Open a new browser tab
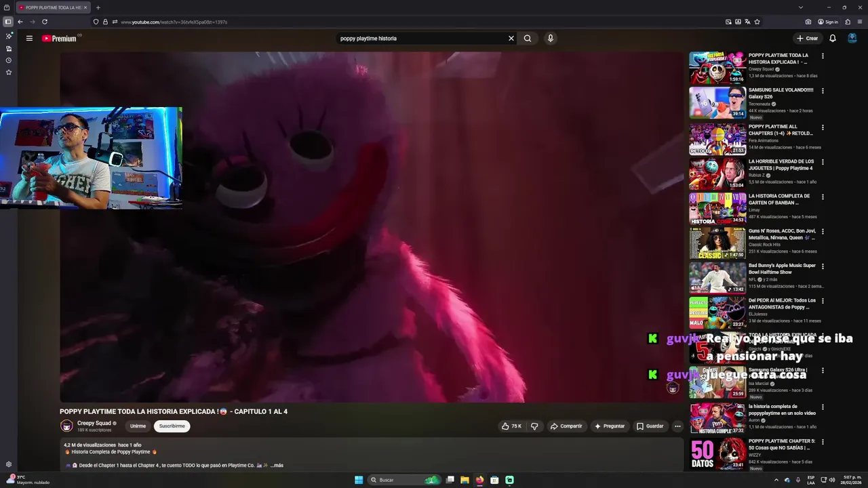The width and height of the screenshot is (868, 488). (98, 7)
